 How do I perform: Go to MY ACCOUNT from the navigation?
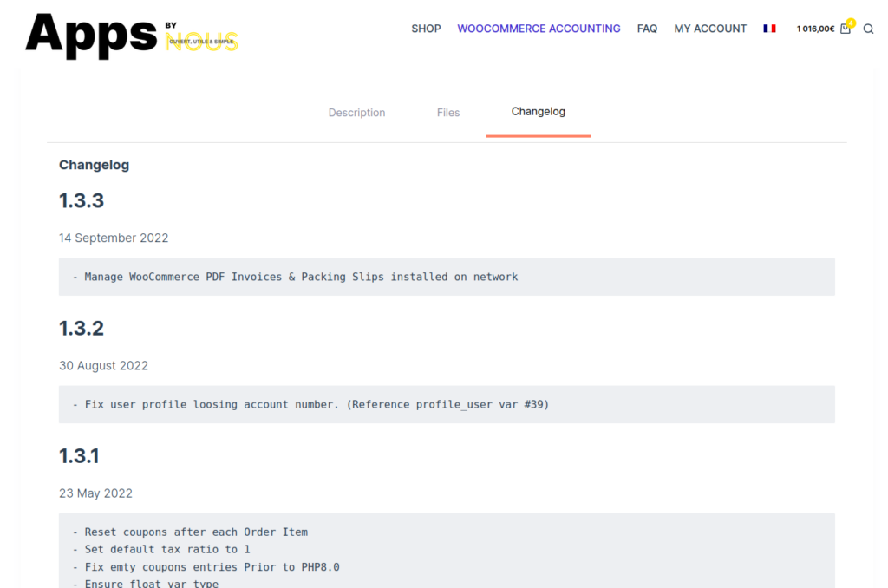click(x=710, y=28)
